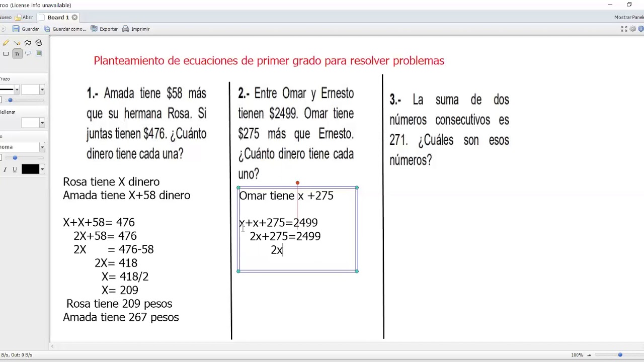Click the black text color swatch

(30, 169)
